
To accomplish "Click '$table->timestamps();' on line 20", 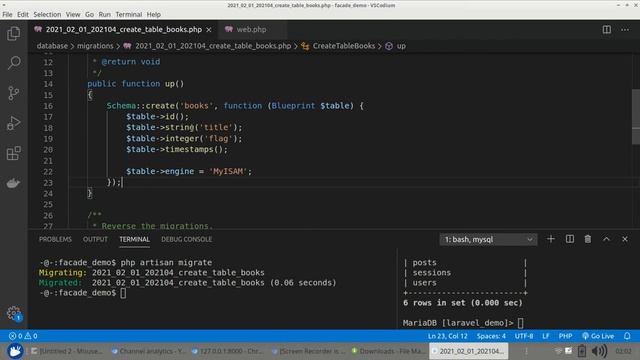I will [177, 149].
